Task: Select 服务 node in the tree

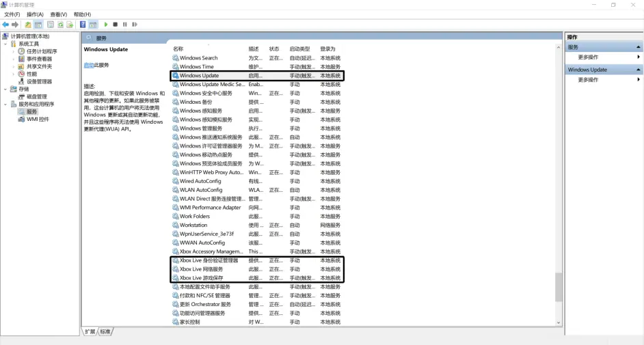Action: (x=32, y=111)
